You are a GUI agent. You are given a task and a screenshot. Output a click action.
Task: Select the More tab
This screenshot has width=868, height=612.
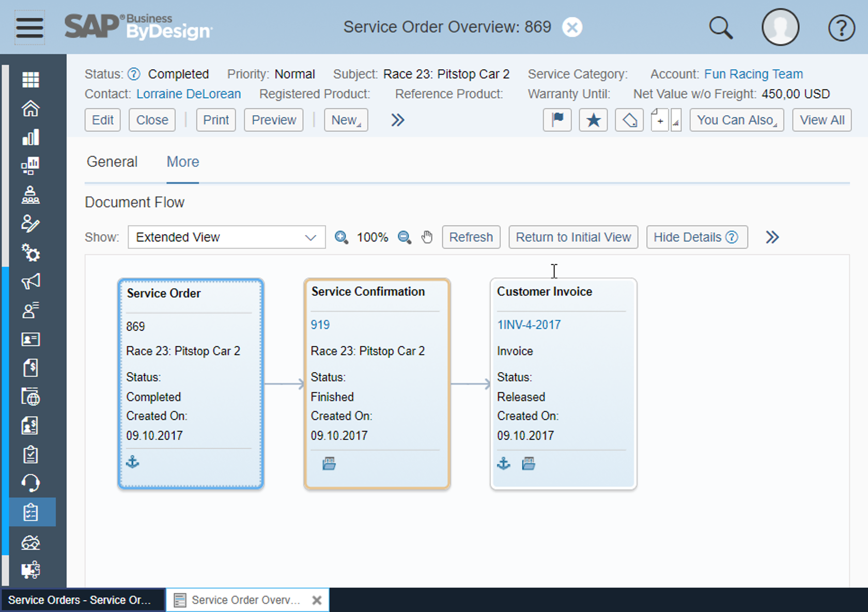pyautogui.click(x=182, y=162)
